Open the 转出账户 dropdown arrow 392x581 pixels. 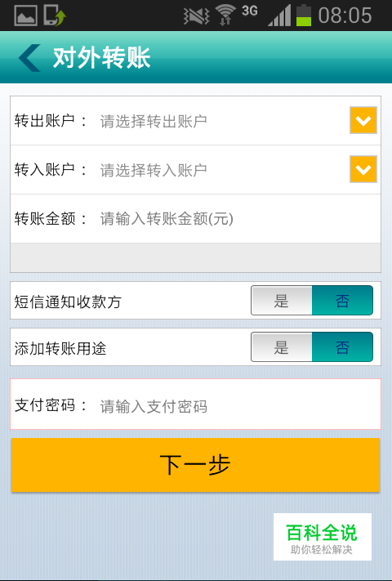[363, 120]
